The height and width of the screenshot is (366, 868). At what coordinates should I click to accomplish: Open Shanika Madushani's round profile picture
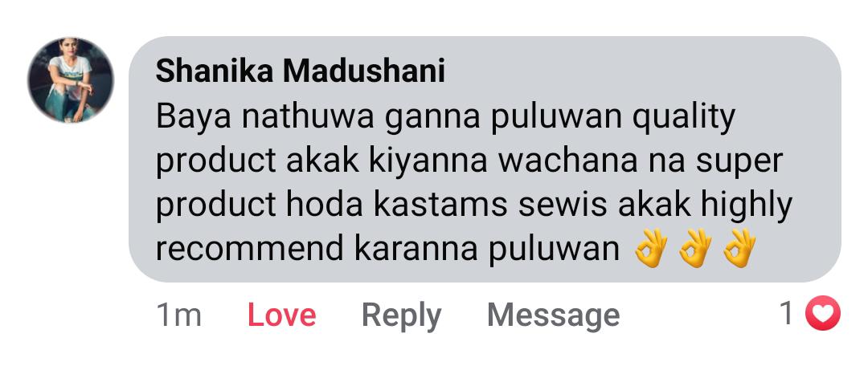click(x=70, y=80)
